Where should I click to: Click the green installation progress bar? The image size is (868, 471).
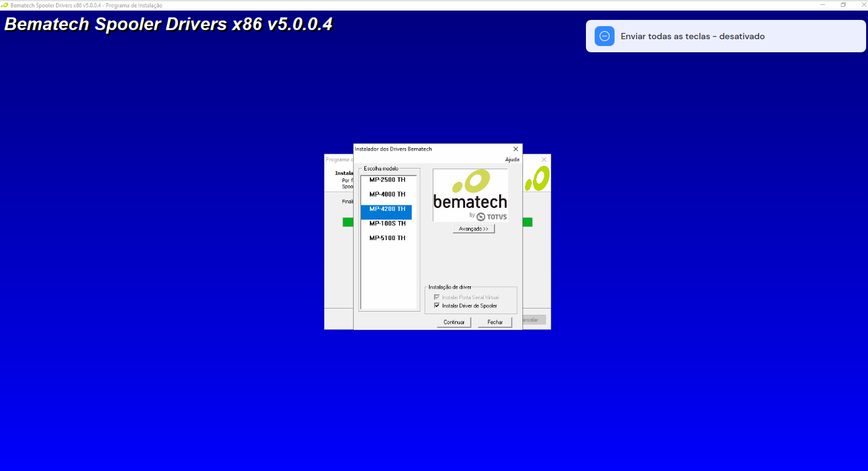[527, 222]
